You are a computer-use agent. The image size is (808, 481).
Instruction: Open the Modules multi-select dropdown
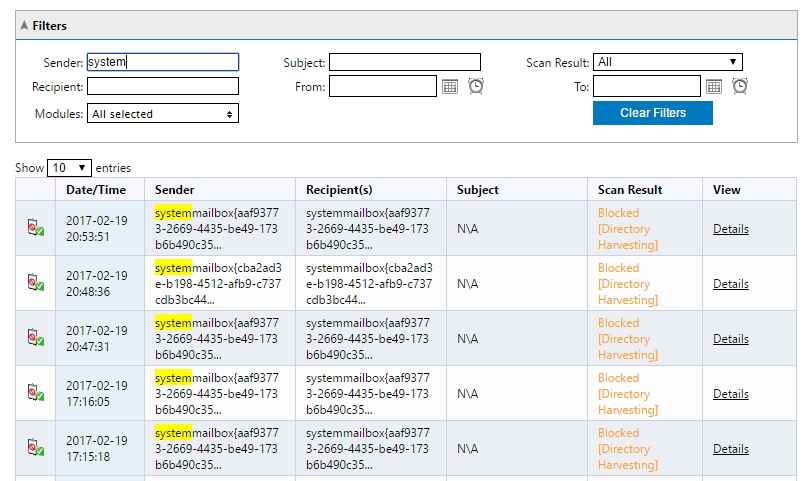point(162,114)
